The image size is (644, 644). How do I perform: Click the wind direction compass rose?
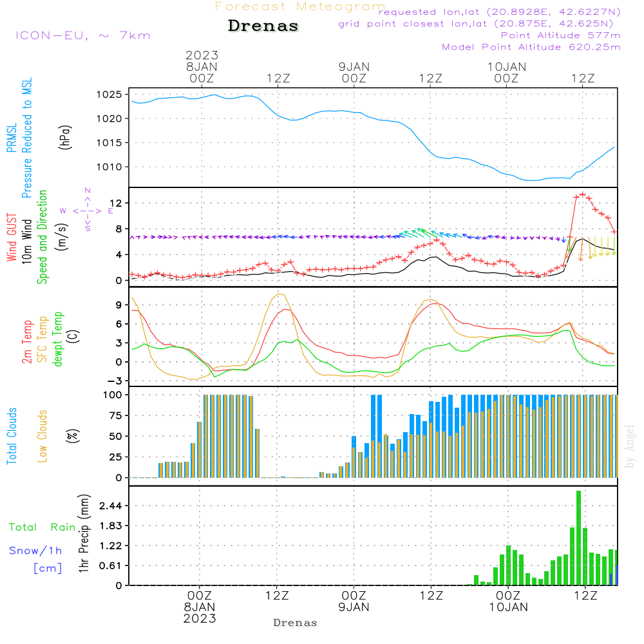87,211
